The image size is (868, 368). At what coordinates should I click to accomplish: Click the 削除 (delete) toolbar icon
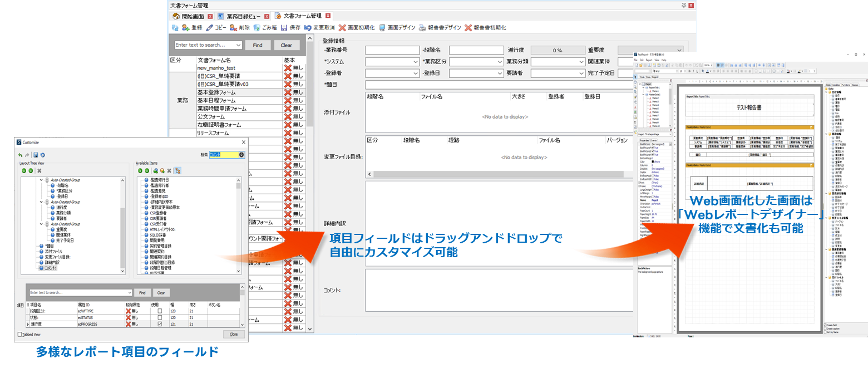(233, 27)
